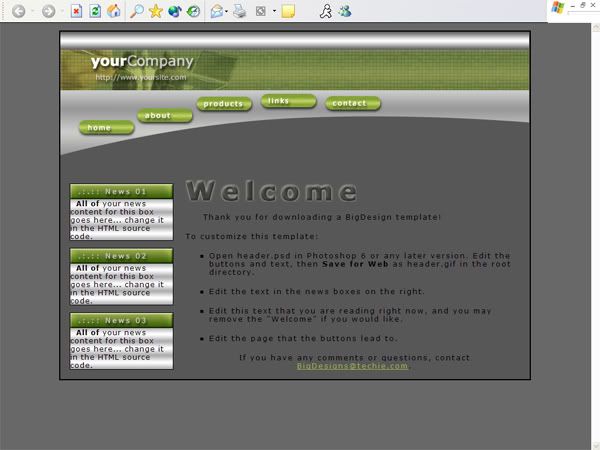
Task: Launch Windows Messenger from the toolbar
Action: click(344, 12)
